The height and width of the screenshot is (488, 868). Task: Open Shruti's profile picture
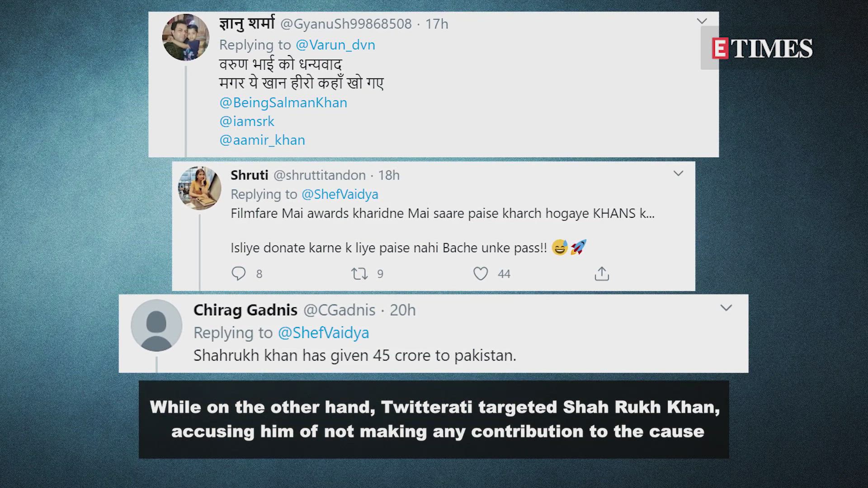pos(199,188)
